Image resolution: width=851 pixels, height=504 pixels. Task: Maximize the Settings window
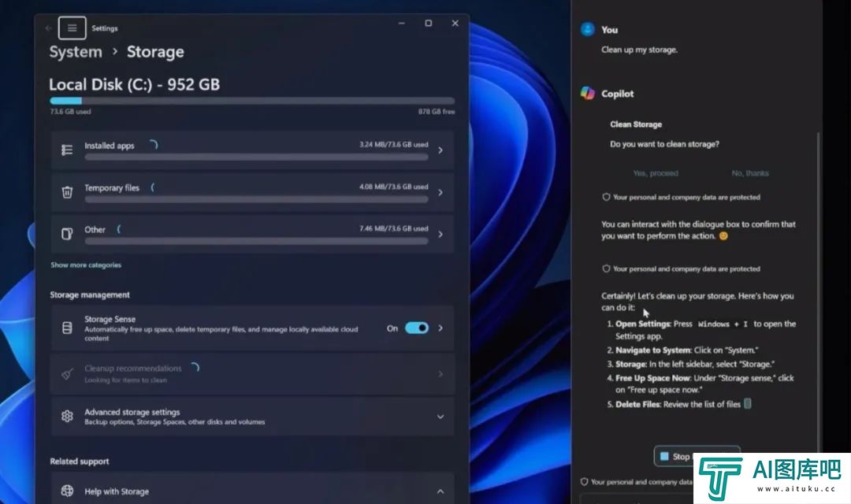click(428, 24)
